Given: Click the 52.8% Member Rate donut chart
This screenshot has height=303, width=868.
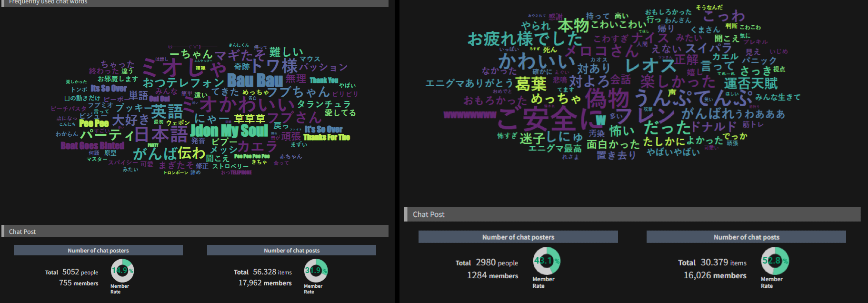Looking at the screenshot, I should pos(775,261).
